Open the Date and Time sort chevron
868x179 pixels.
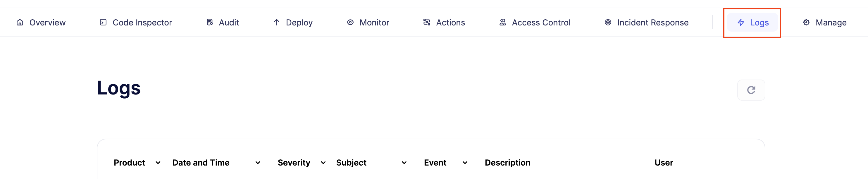tap(258, 163)
